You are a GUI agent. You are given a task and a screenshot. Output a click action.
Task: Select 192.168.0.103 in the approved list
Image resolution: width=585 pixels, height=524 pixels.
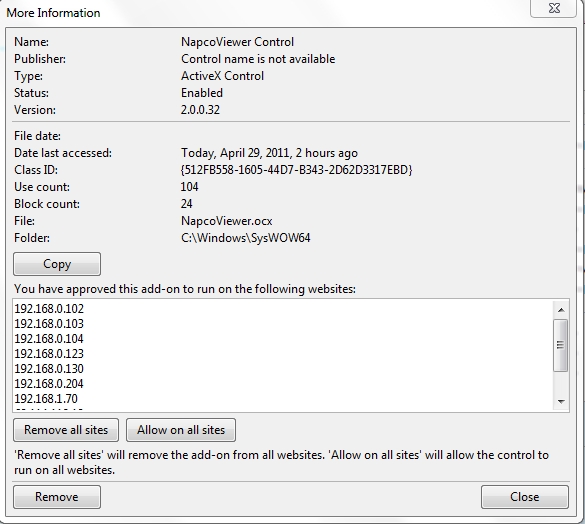tap(49, 324)
